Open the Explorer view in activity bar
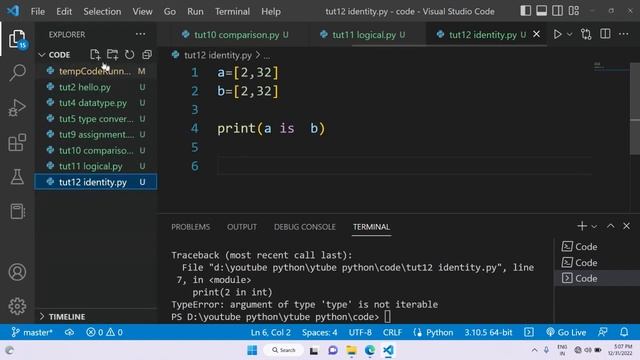Image resolution: width=640 pixels, height=360 pixels. (x=17, y=39)
